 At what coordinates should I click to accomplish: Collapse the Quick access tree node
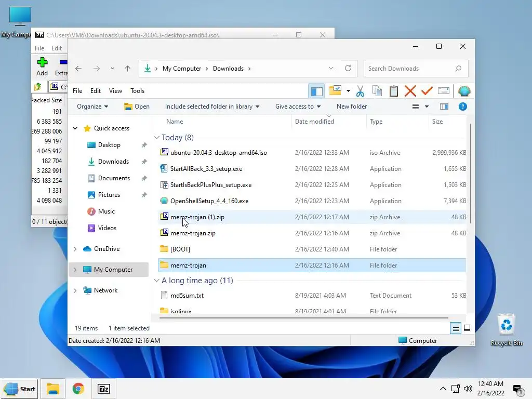click(x=75, y=128)
